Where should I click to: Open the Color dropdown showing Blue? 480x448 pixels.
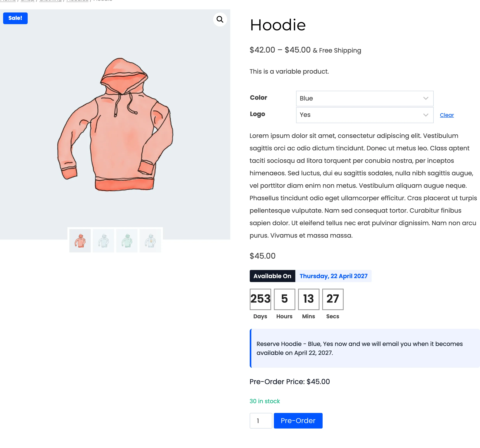pyautogui.click(x=365, y=99)
